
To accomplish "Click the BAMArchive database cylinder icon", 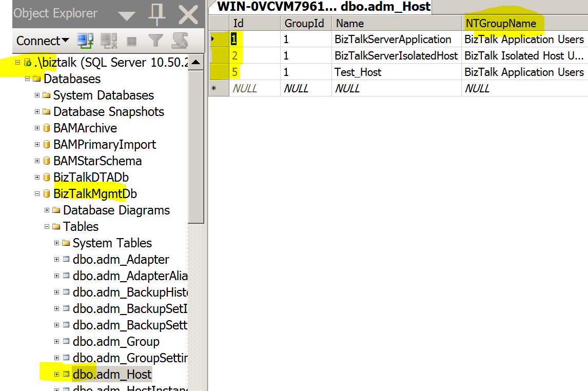I will (x=47, y=128).
